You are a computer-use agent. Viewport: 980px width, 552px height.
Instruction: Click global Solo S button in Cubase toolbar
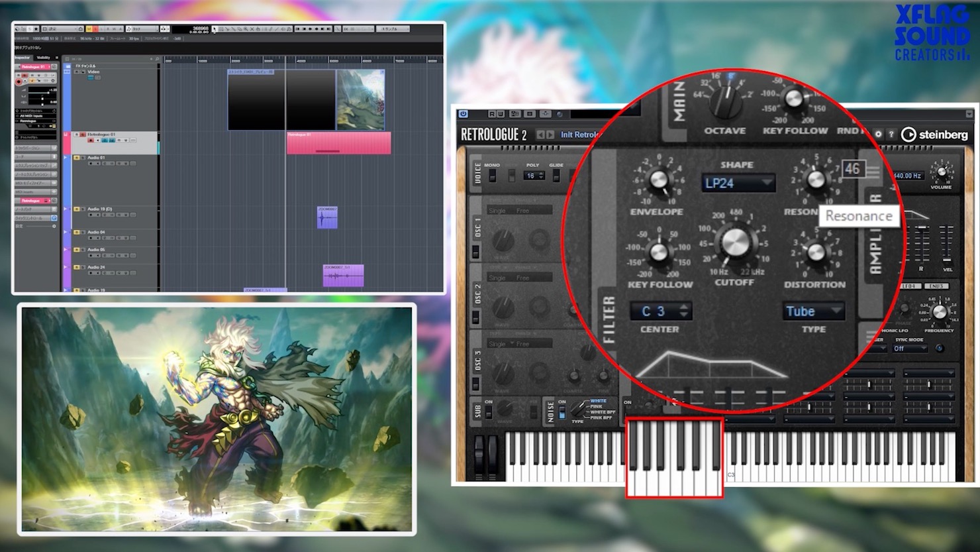click(95, 29)
